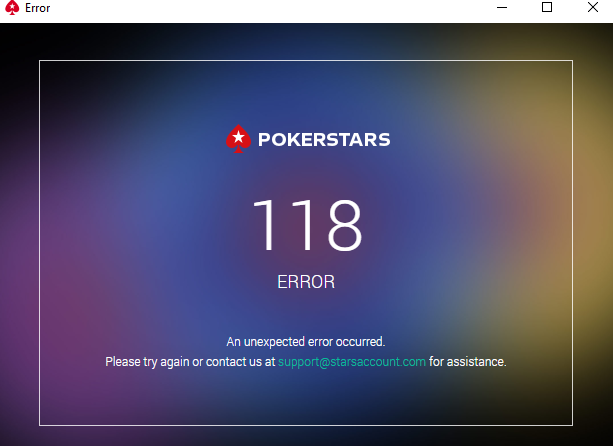
Task: Click the PokerStars spade icon in title bar
Action: tap(12, 8)
